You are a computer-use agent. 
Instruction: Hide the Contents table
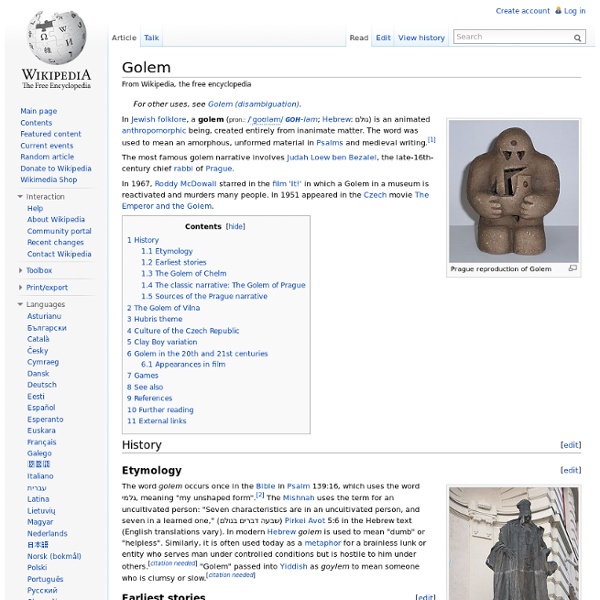pos(235,226)
